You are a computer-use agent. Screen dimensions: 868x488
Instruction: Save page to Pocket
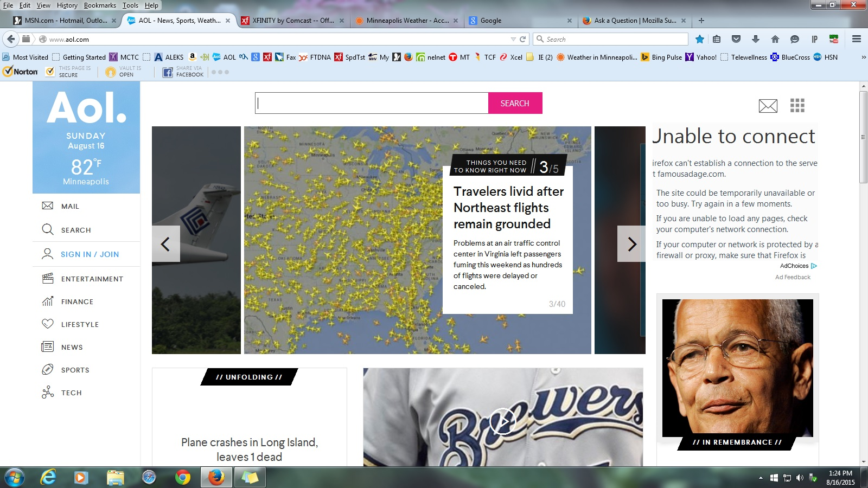click(736, 39)
